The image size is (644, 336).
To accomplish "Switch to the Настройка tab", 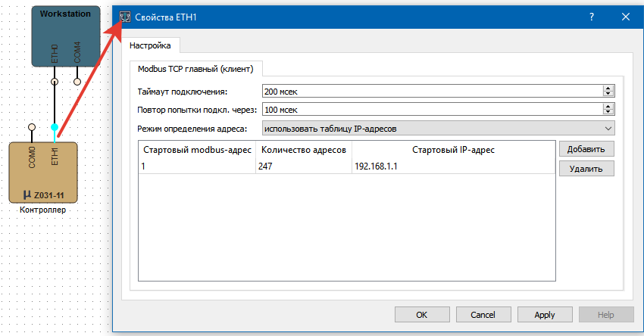I will pos(150,45).
